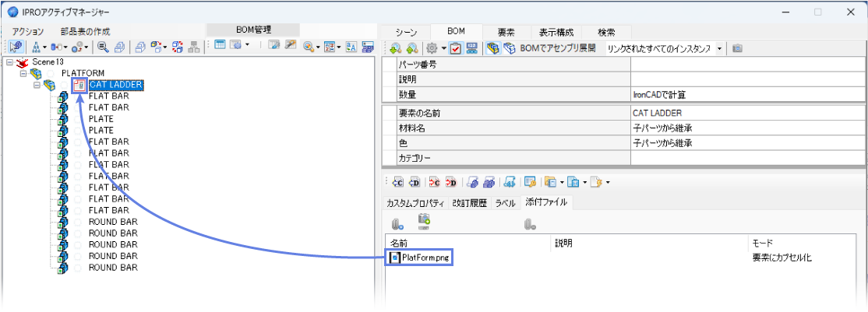Screen dimensions: 868x312
Task: Click the white assembly outline icon
Action: tap(510, 49)
